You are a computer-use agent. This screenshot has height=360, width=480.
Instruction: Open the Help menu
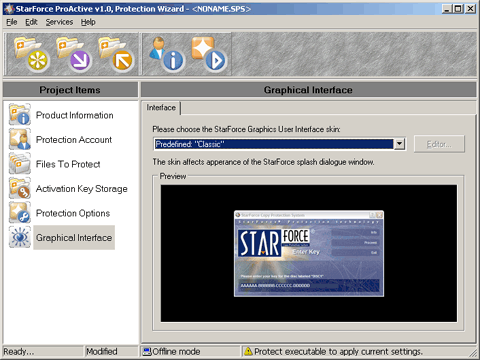(x=88, y=22)
